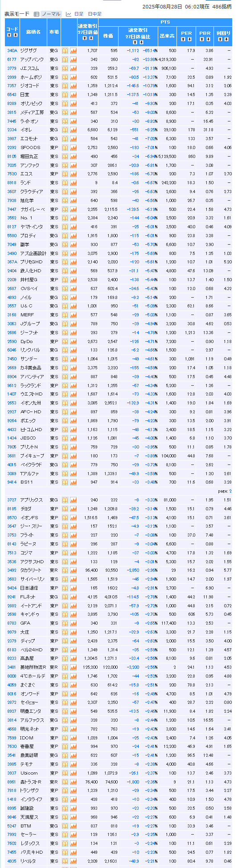This screenshot has width=238, height=868.
Task: Sort 通常取引27日終値 column ascending arrow
Action: 85,38
